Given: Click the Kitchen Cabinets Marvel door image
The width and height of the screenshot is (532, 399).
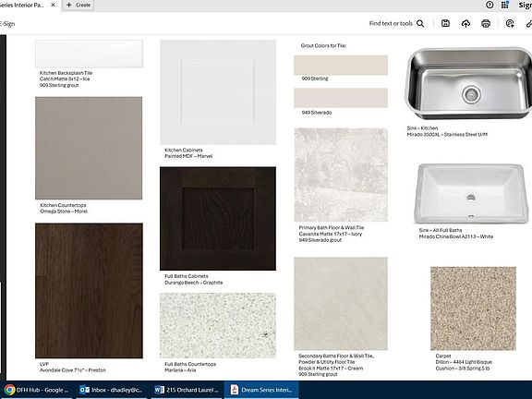Looking at the screenshot, I should pos(218,92).
